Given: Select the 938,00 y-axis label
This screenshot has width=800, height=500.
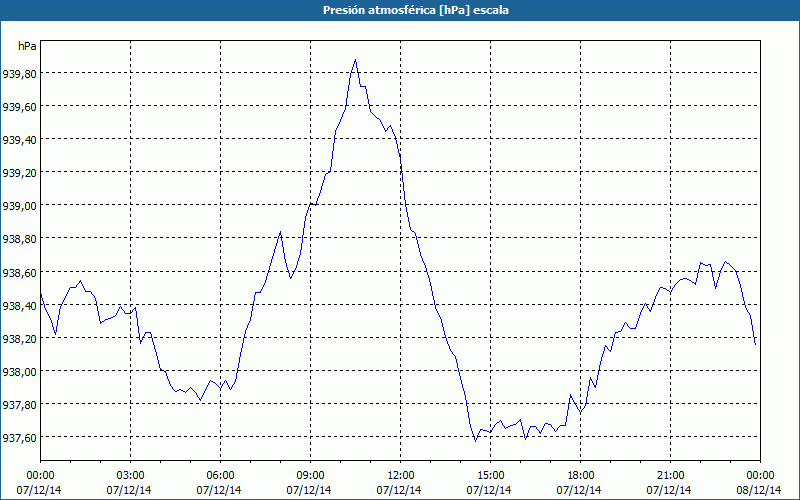Looking at the screenshot, I should point(19,371).
